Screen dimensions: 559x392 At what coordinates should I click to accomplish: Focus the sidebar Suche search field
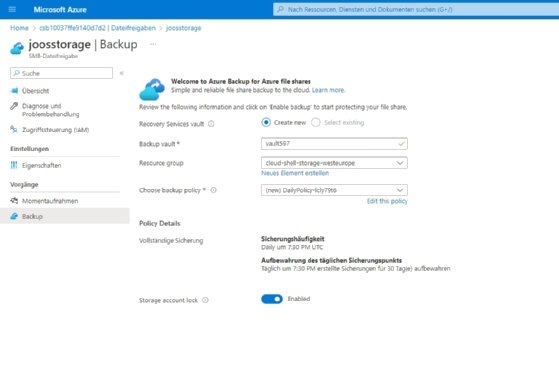coord(61,73)
